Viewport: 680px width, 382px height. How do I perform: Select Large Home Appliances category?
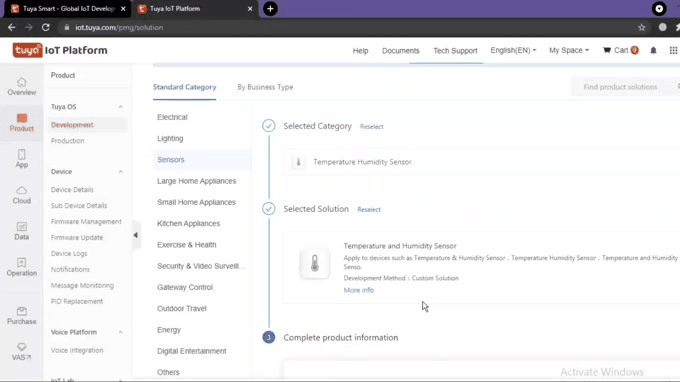coord(196,181)
